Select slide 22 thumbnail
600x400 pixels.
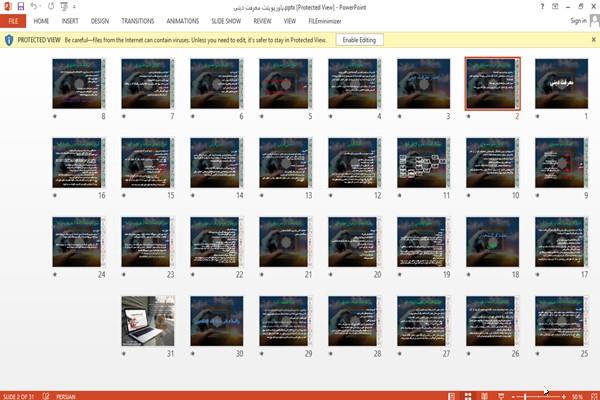217,242
